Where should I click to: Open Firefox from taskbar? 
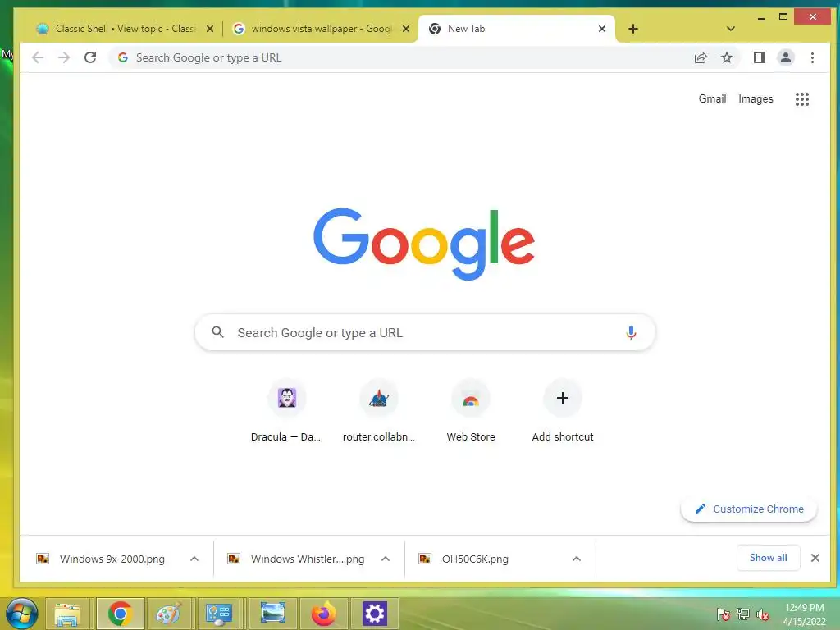(323, 614)
